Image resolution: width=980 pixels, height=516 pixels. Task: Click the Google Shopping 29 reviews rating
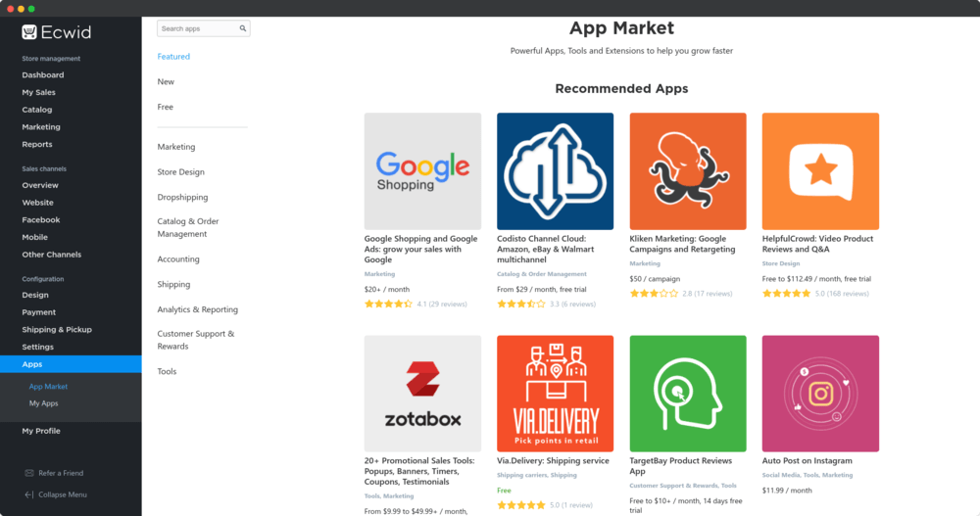pyautogui.click(x=416, y=305)
